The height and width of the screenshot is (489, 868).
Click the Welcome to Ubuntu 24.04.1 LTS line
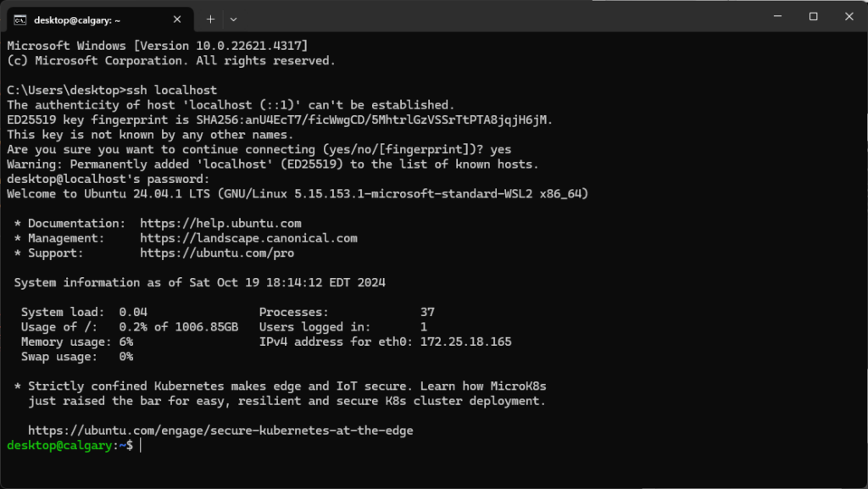(298, 194)
